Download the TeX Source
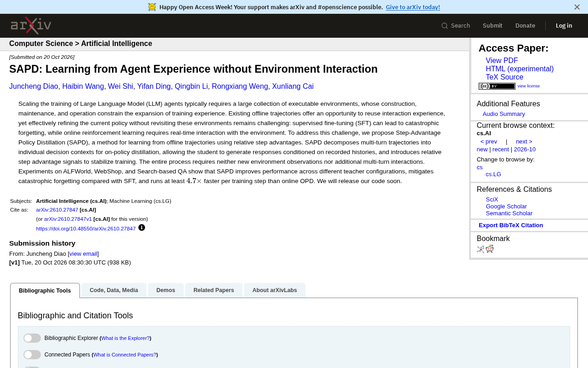 (x=504, y=77)
